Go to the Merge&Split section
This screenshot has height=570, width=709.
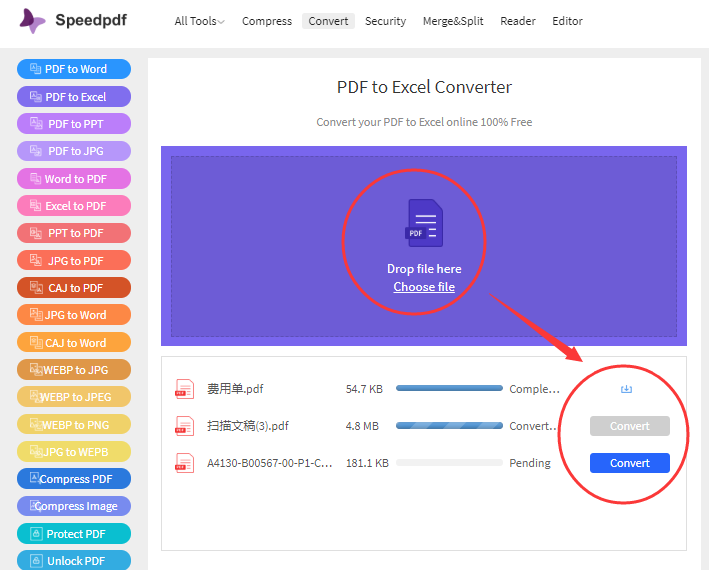[453, 21]
